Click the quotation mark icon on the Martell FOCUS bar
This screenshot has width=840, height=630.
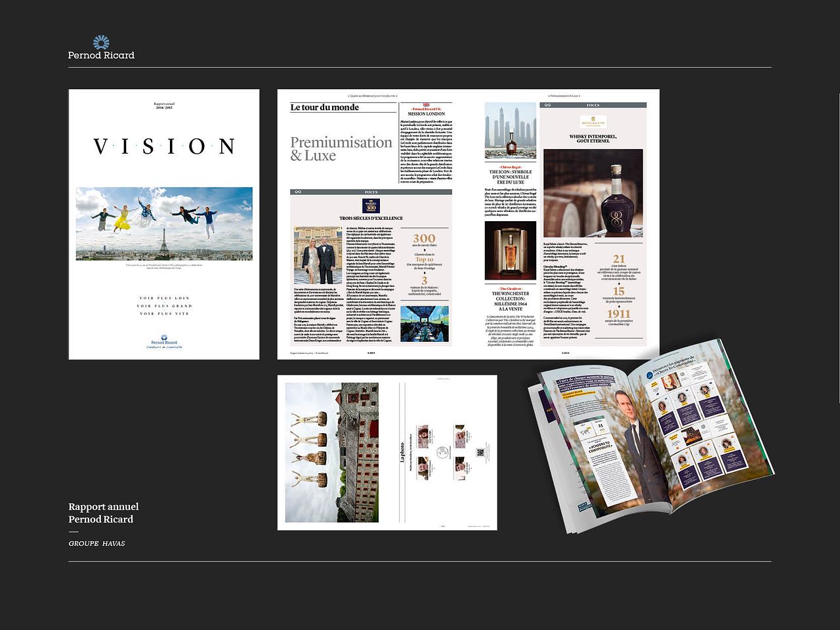coord(298,192)
